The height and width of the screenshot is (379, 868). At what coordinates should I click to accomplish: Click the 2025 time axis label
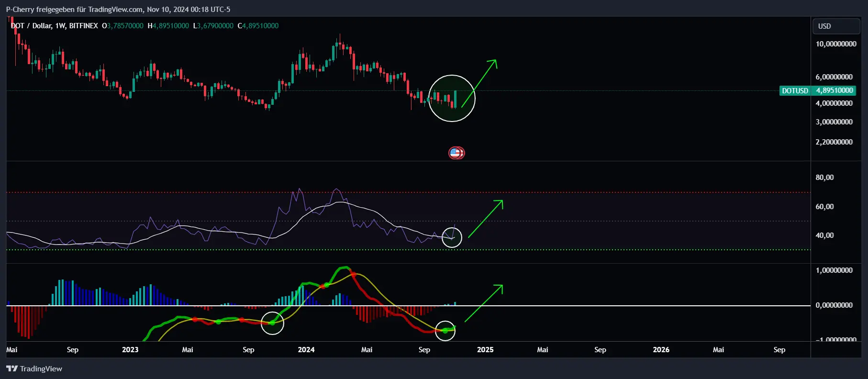coord(485,350)
